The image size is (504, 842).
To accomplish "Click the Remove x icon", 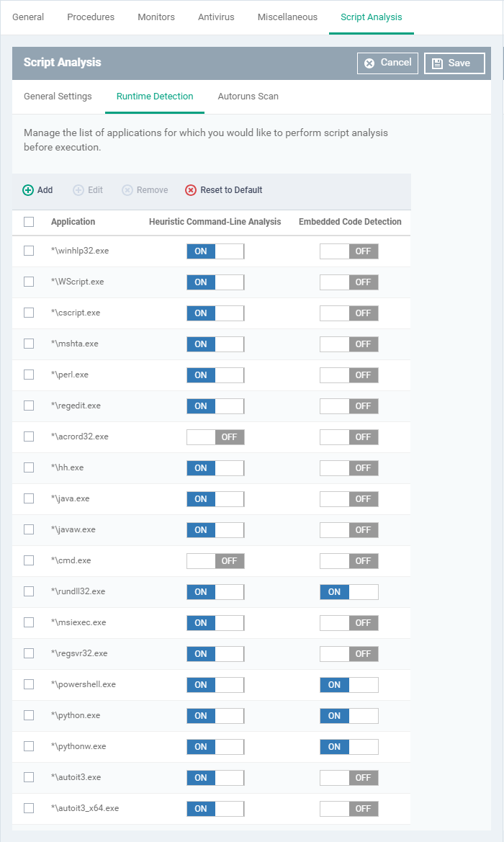I will [x=127, y=190].
